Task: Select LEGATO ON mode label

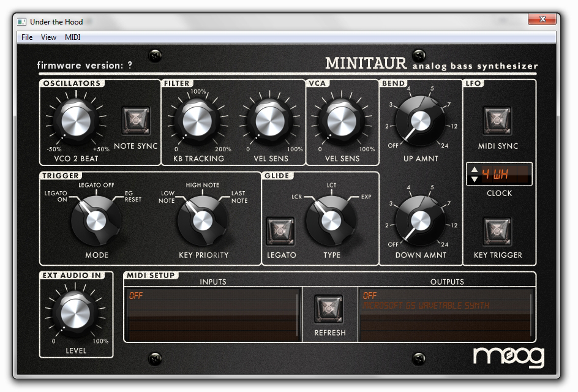Action: coord(56,196)
